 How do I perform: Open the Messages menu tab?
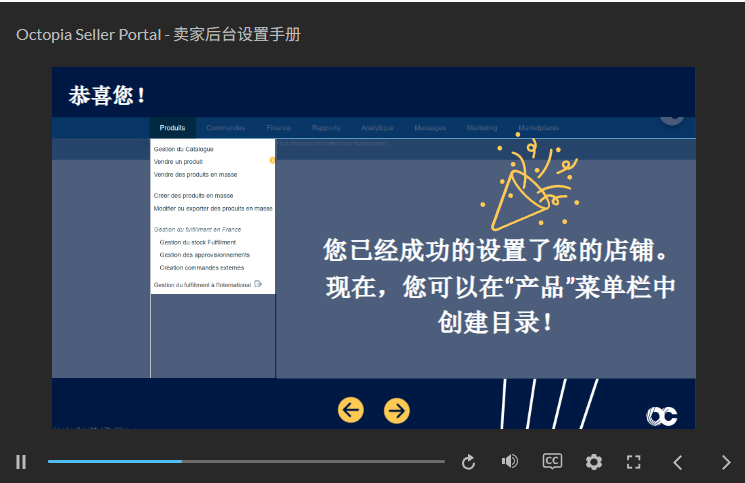tap(430, 128)
